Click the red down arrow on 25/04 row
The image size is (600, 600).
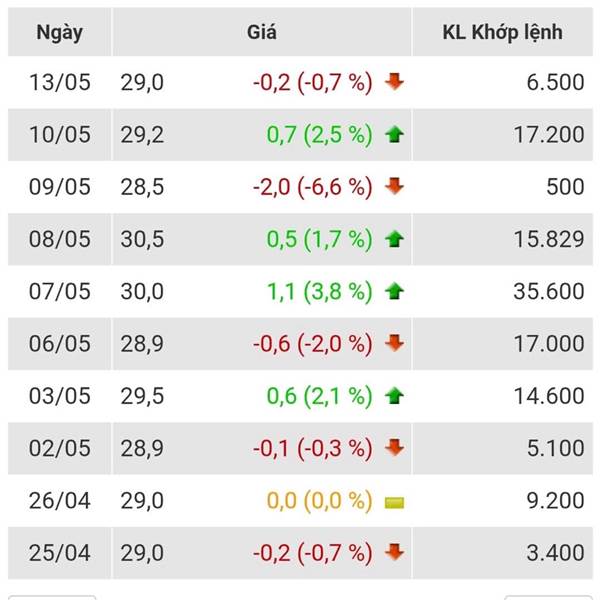pos(394,553)
